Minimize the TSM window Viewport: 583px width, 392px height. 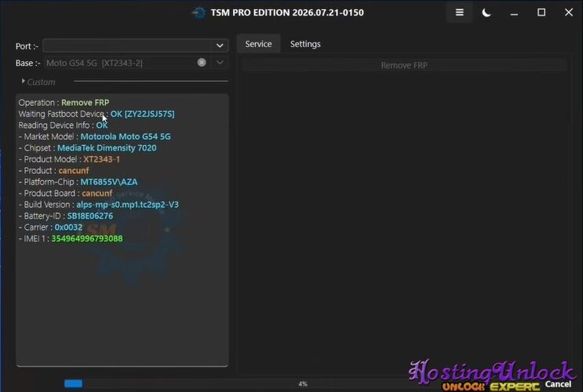coord(514,13)
